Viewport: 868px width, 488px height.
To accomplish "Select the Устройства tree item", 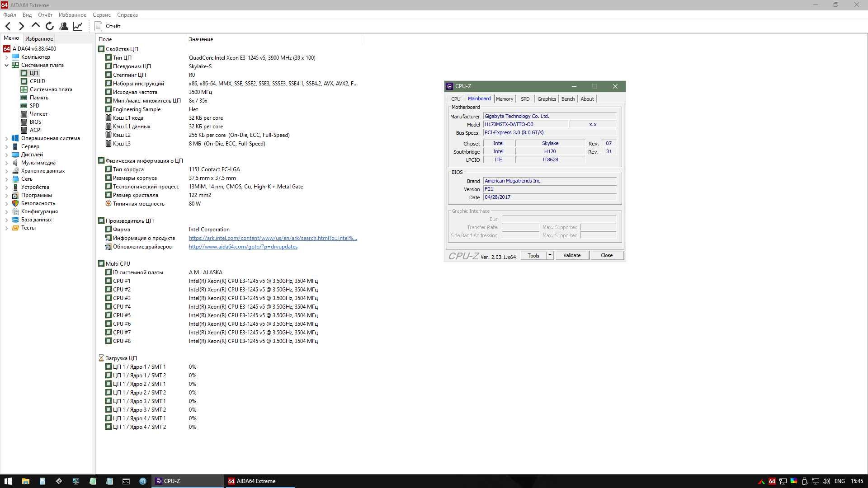I will pos(35,187).
